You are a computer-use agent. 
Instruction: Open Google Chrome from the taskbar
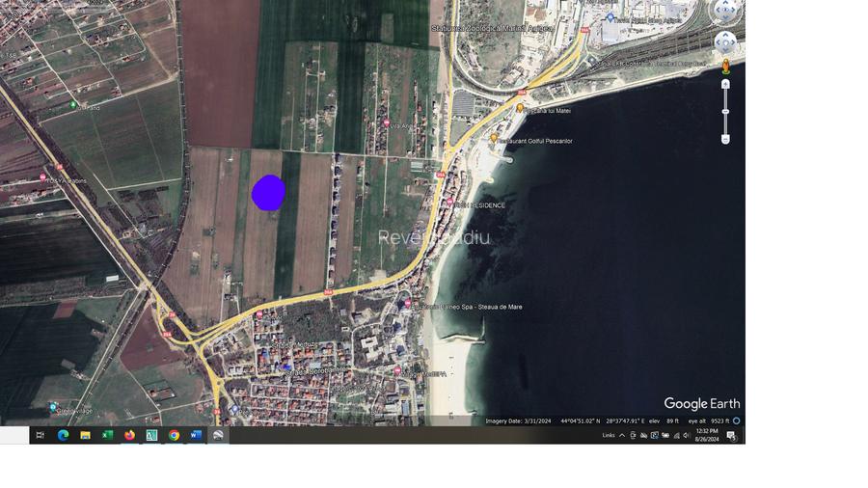pos(174,435)
